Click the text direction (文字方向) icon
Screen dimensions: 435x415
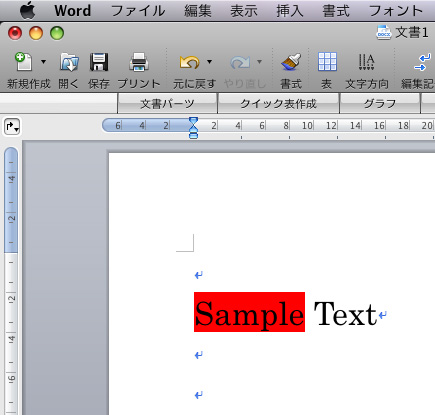(x=366, y=62)
